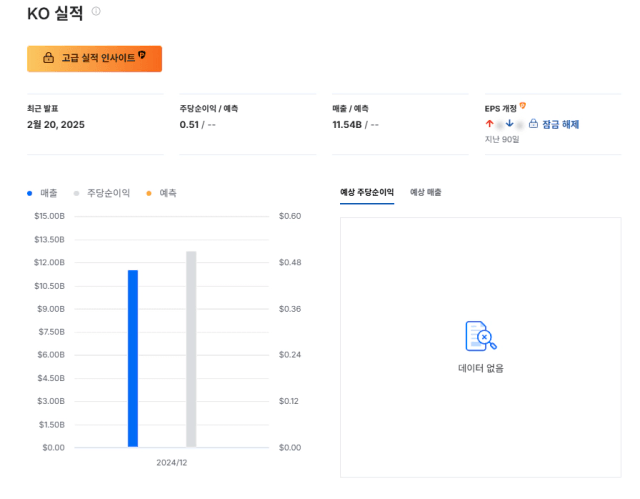Click the lock icon next to 잠금 해제

click(x=533, y=123)
